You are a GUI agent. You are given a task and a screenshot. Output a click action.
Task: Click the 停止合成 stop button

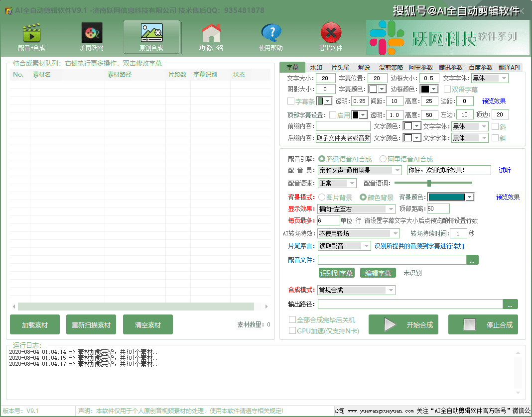pos(483,325)
